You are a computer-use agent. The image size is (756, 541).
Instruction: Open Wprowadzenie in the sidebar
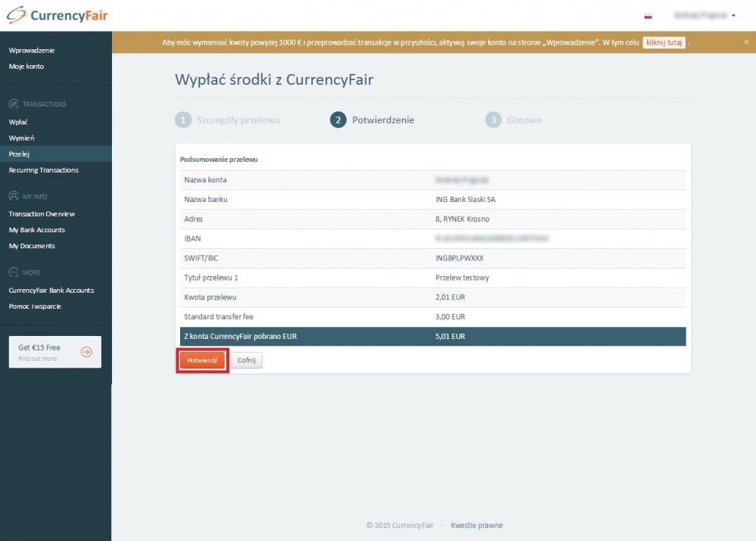(32, 51)
